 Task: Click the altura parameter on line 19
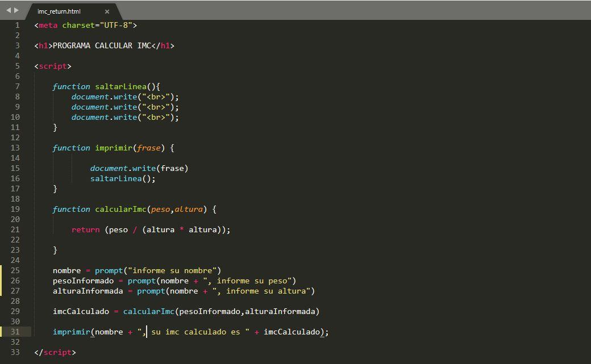189,209
